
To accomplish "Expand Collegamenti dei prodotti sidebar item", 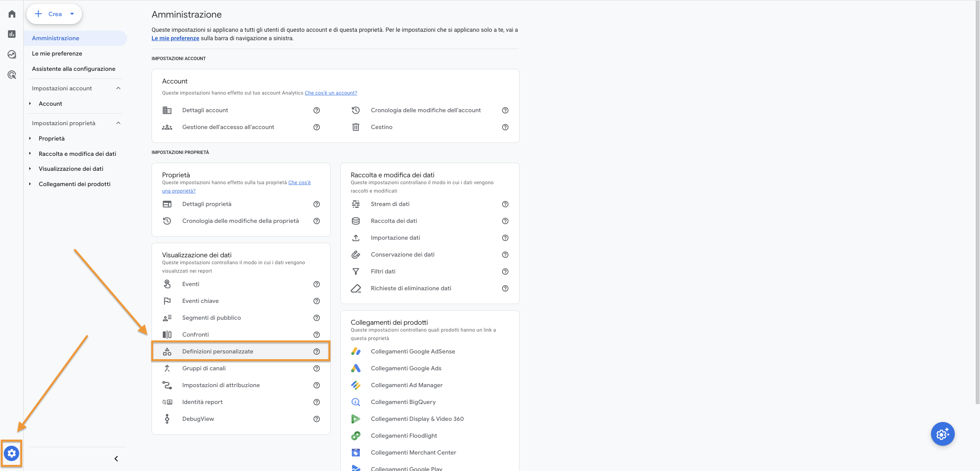I will tap(30, 184).
